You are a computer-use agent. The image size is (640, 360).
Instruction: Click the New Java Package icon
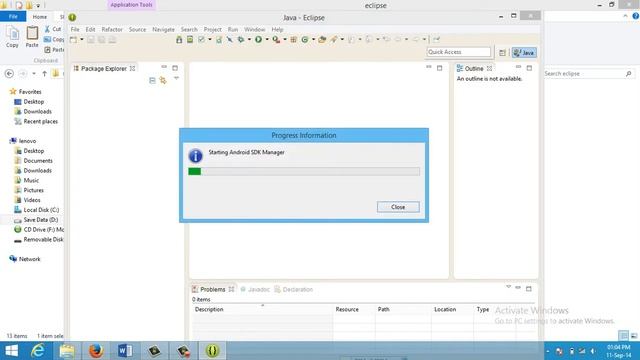tap(293, 40)
